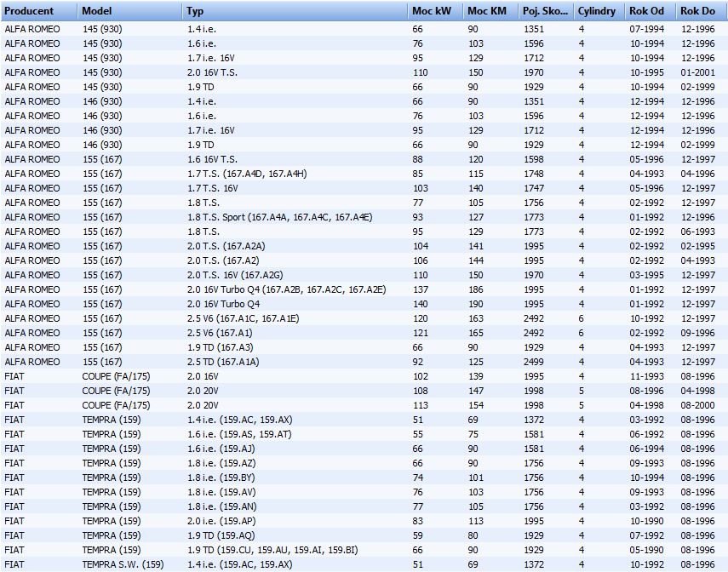Select the 10-1990 Rok Od date
The width and height of the screenshot is (728, 572).
coord(647,521)
